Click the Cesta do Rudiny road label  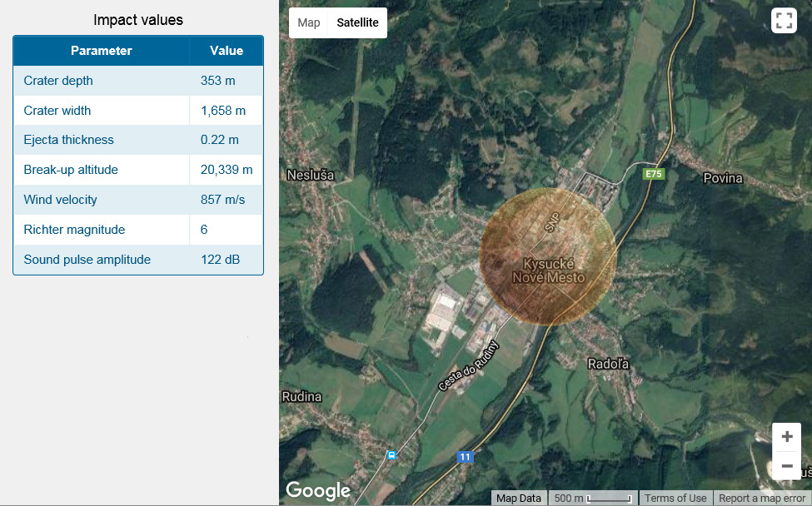coord(469,365)
